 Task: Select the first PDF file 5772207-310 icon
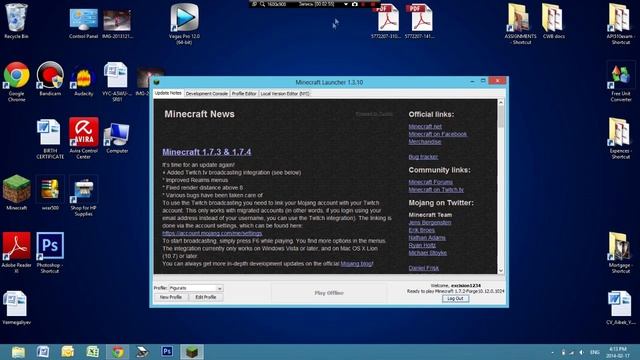(386, 21)
